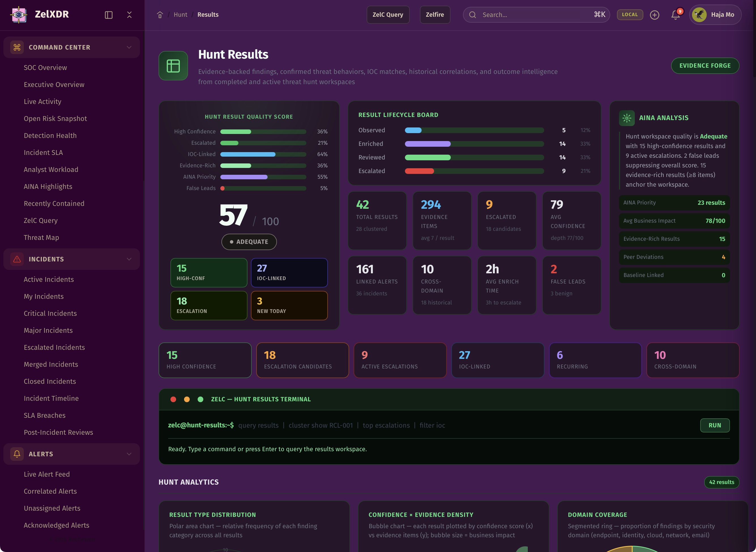Toggle the Recurring filter card
The width and height of the screenshot is (756, 552).
pyautogui.click(x=595, y=360)
